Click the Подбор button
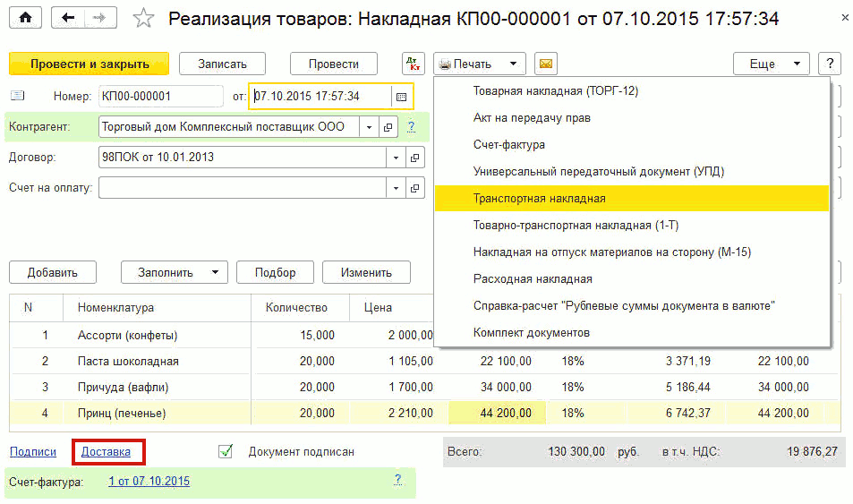853x504 pixels. click(275, 272)
